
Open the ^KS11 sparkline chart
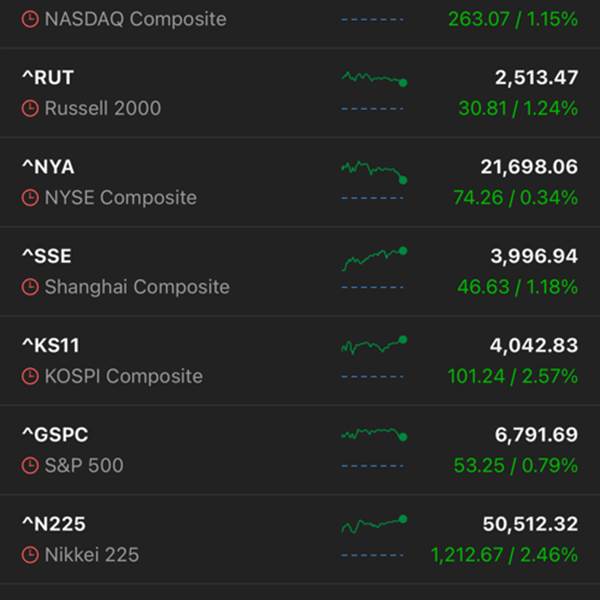[x=373, y=346]
